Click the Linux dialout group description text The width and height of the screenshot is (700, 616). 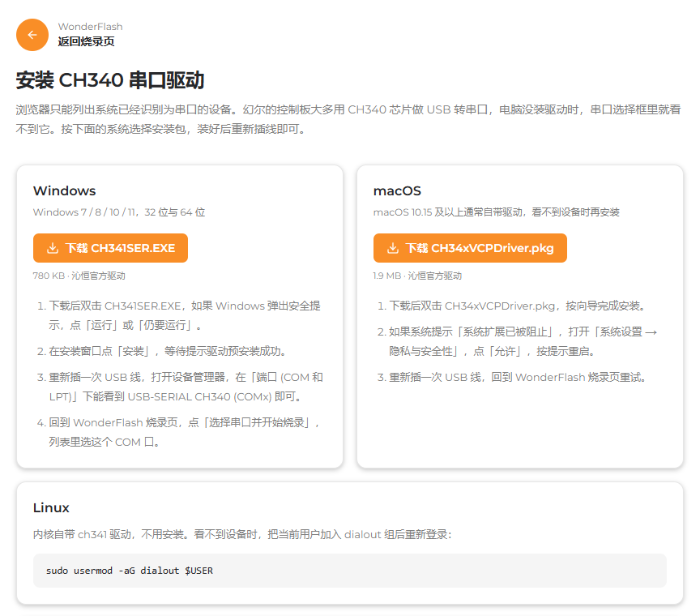(x=242, y=534)
